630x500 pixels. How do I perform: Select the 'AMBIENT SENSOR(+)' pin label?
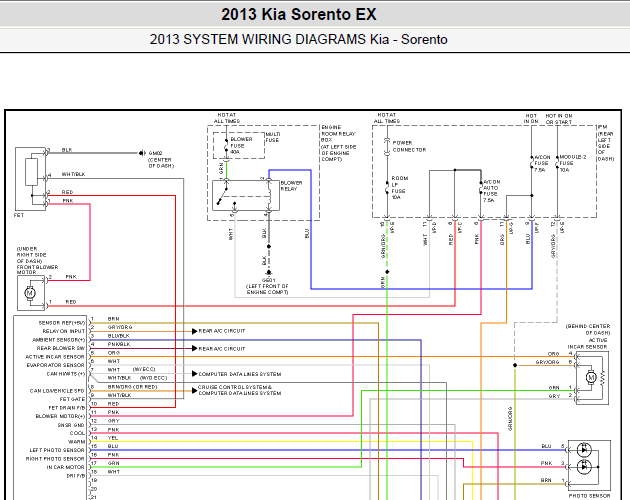(x=59, y=340)
